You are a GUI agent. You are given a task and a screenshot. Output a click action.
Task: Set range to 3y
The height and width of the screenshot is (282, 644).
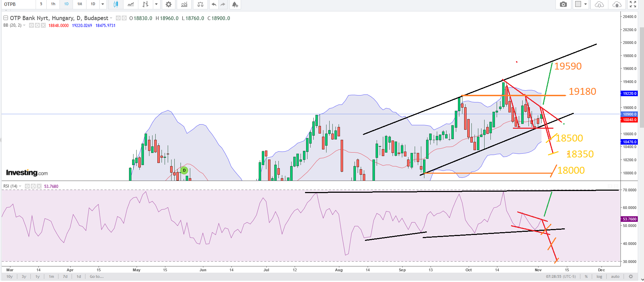pos(24,276)
